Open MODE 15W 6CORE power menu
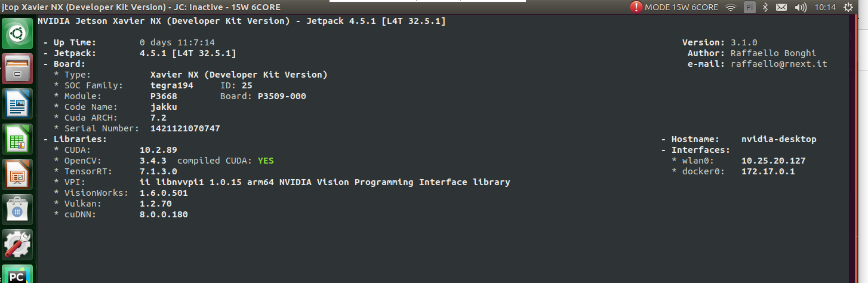 point(681,7)
